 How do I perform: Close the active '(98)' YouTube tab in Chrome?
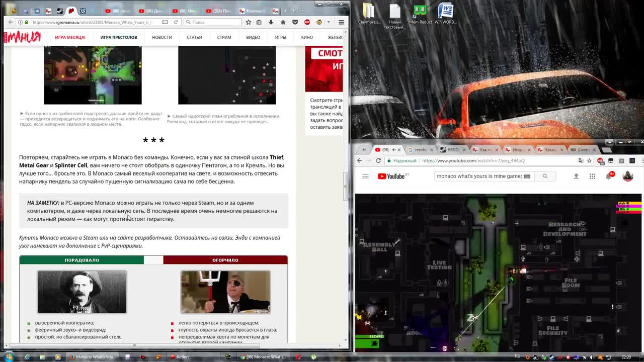tap(399, 150)
